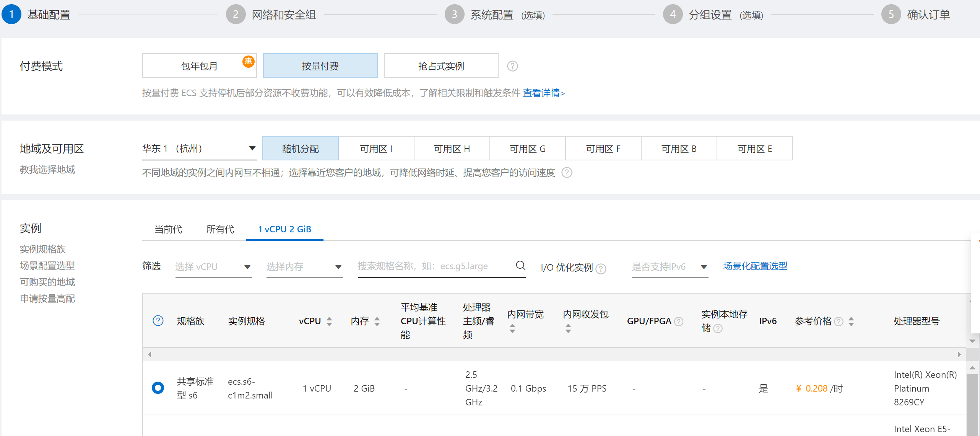Choose 可用区 H availability zone
This screenshot has height=436, width=980.
coord(452,149)
